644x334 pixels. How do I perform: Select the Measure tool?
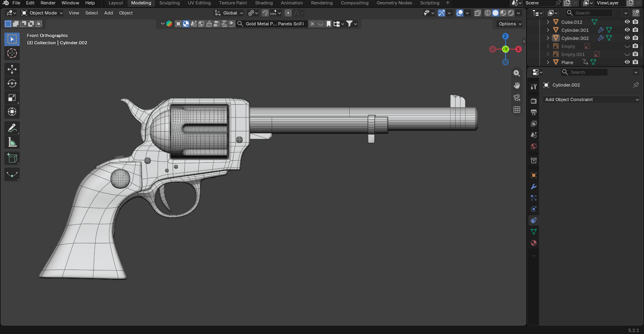pos(12,142)
